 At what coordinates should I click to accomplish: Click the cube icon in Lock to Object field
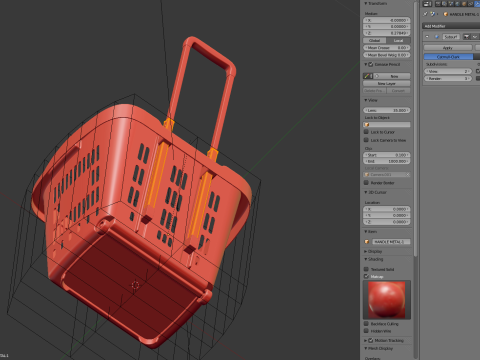click(x=367, y=125)
